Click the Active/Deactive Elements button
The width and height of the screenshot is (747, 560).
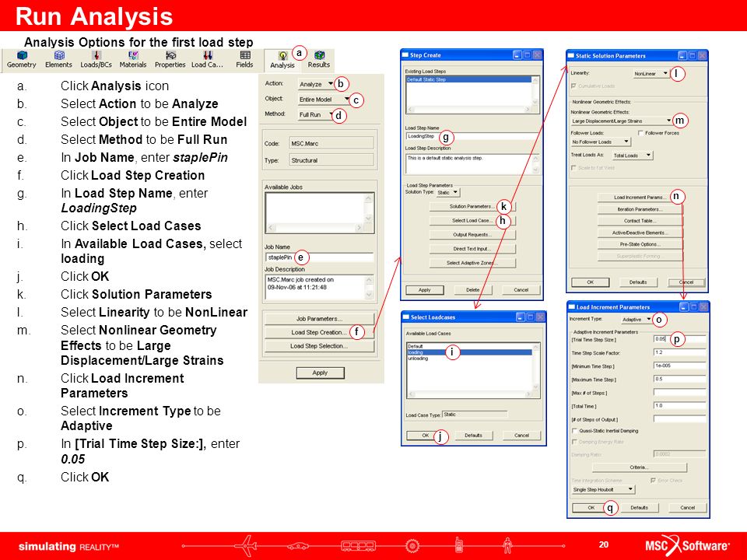(x=640, y=233)
